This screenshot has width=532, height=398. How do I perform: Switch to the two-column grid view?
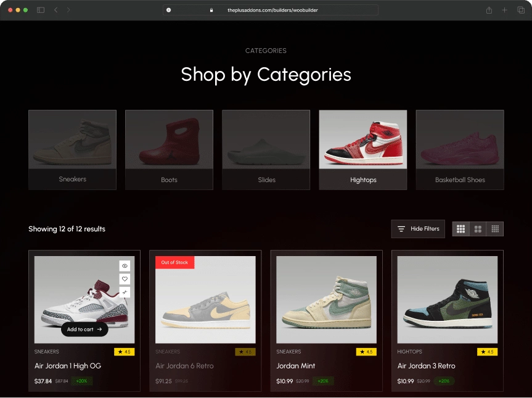(478, 229)
